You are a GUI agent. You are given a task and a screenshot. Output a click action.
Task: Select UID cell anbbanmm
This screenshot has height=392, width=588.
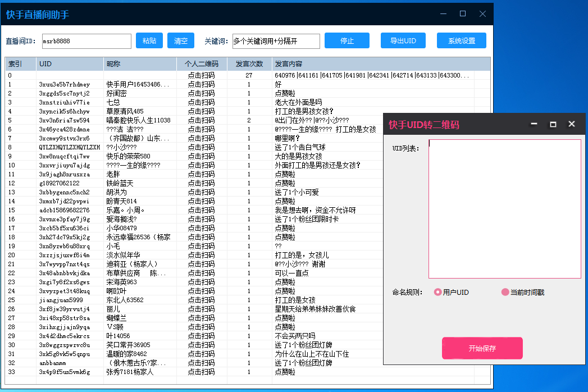click(x=52, y=363)
